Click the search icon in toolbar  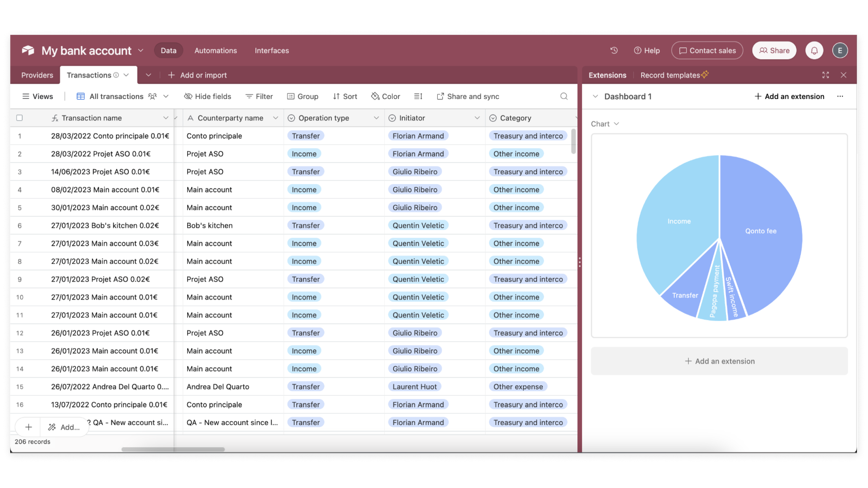(x=564, y=96)
